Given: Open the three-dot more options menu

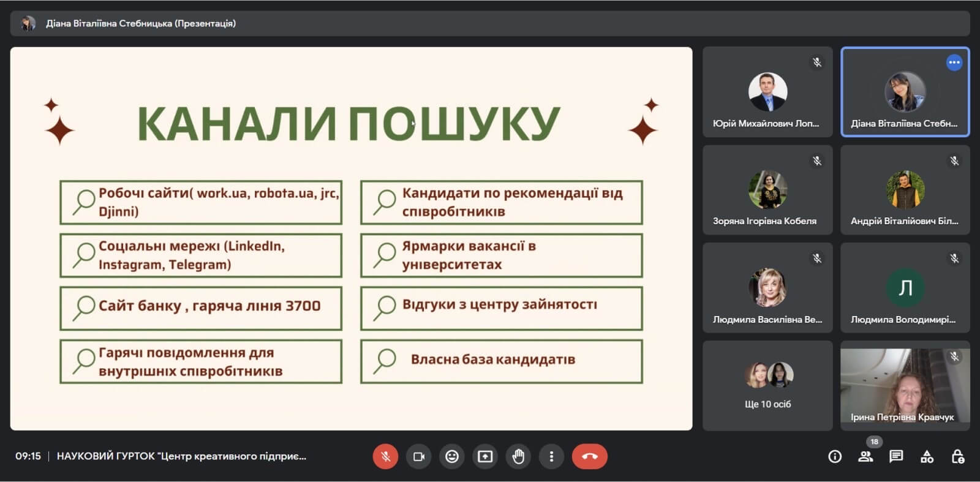Looking at the screenshot, I should point(551,456).
